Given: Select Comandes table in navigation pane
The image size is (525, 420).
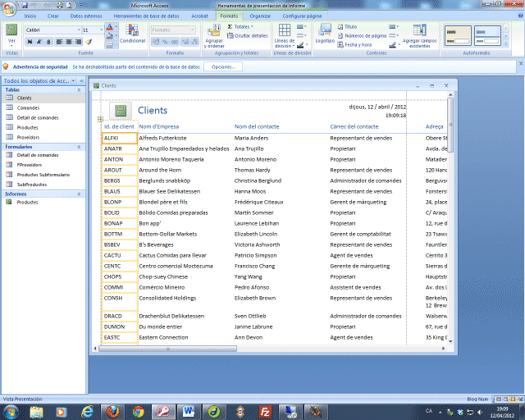Looking at the screenshot, I should [x=43, y=107].
